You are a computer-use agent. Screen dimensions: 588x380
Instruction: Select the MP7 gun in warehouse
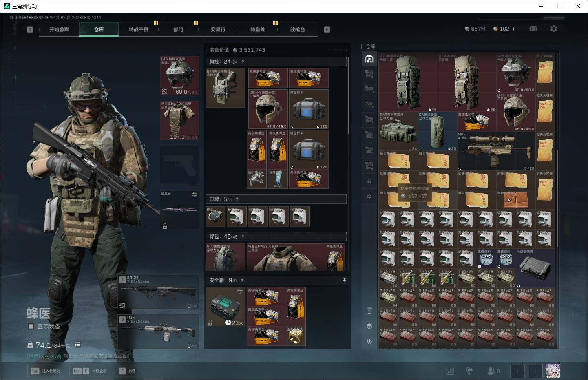(496, 151)
